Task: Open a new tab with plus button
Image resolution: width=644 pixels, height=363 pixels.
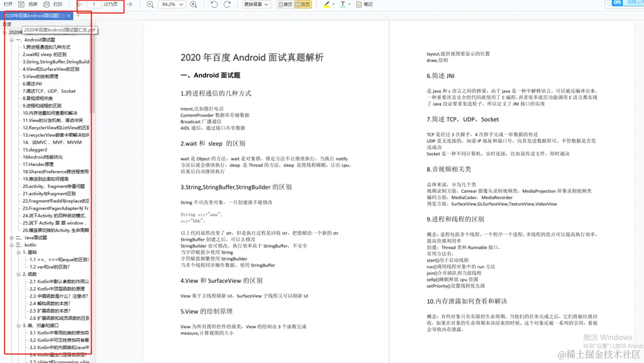Action: [x=78, y=16]
